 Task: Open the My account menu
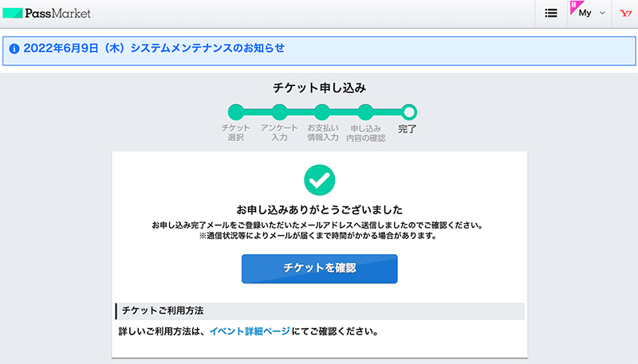(589, 14)
